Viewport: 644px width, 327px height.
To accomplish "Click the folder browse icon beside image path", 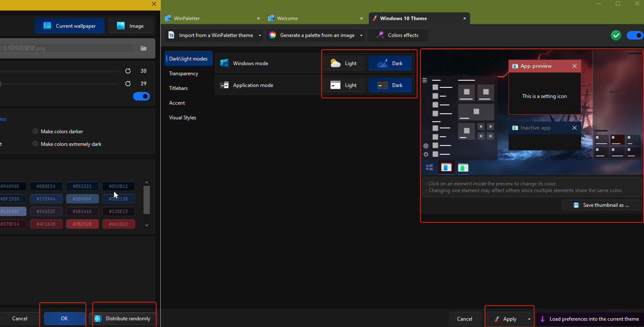I will tap(144, 48).
